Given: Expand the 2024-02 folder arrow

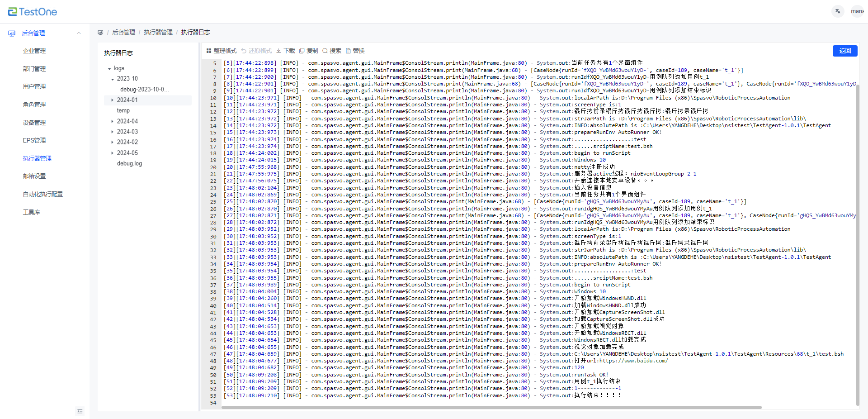Looking at the screenshot, I should (113, 142).
